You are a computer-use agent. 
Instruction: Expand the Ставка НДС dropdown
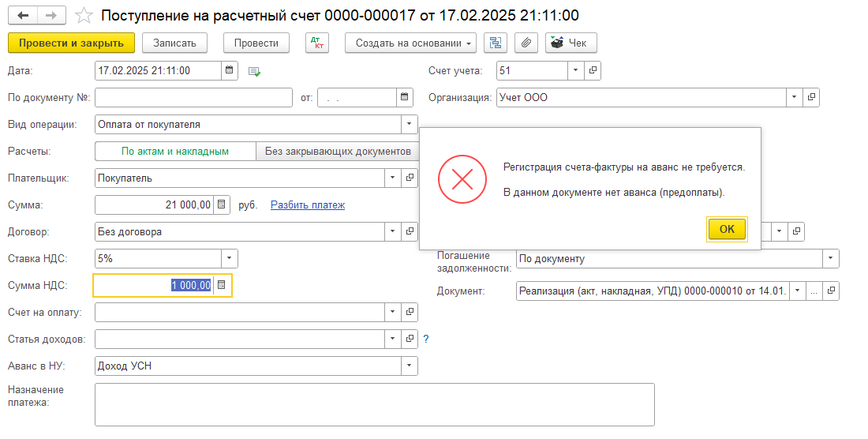(x=229, y=259)
